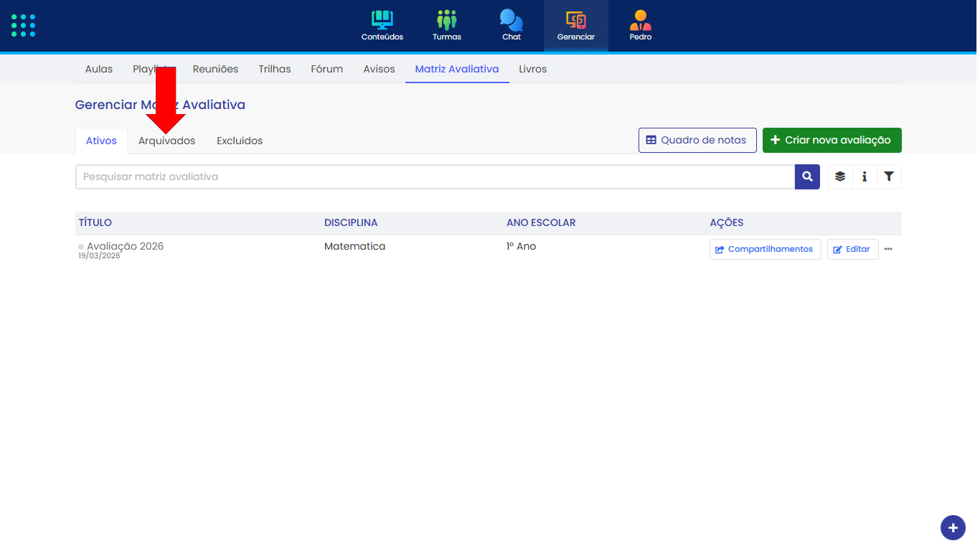The image size is (980, 551).
Task: Open Quadro de notas
Action: click(x=697, y=140)
